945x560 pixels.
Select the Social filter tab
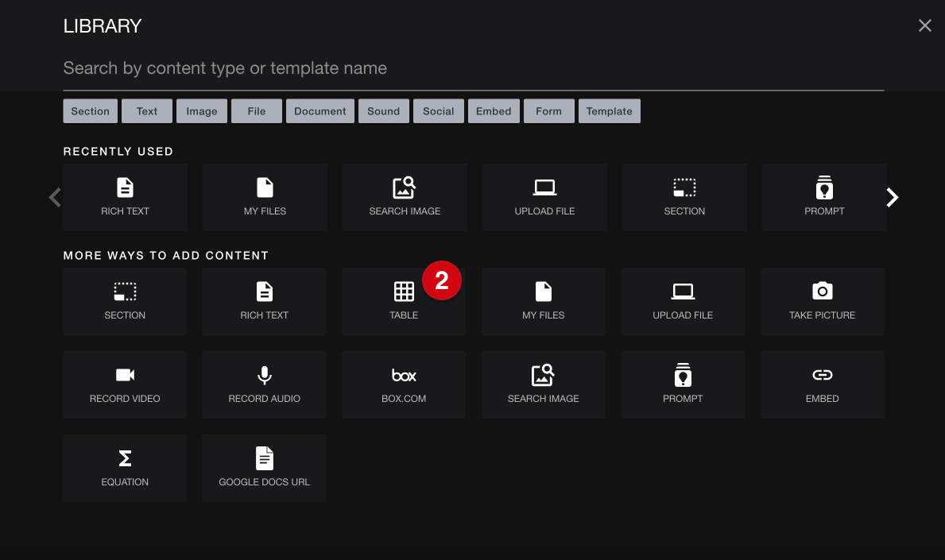click(439, 111)
